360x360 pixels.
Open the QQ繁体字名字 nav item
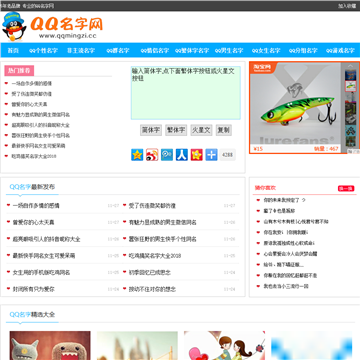point(192,51)
